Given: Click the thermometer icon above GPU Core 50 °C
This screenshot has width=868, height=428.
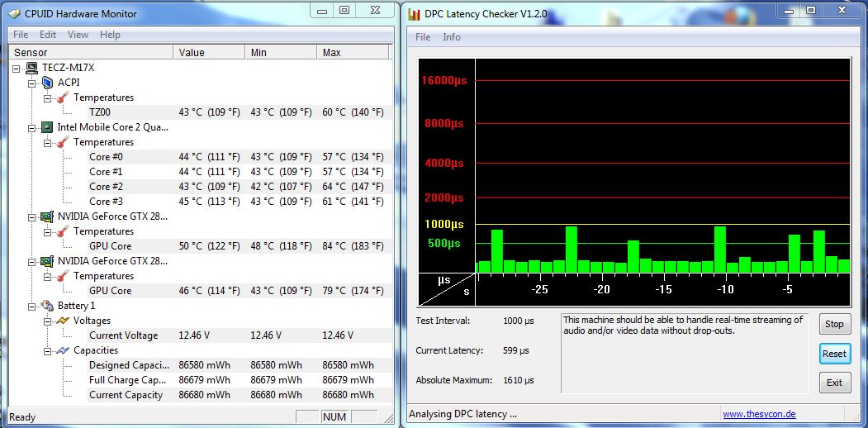Looking at the screenshot, I should coord(63,231).
